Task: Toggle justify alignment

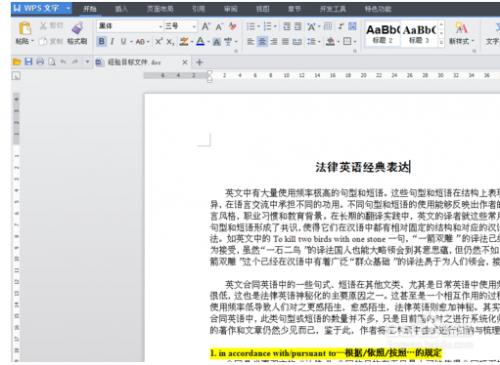Action: point(285,42)
